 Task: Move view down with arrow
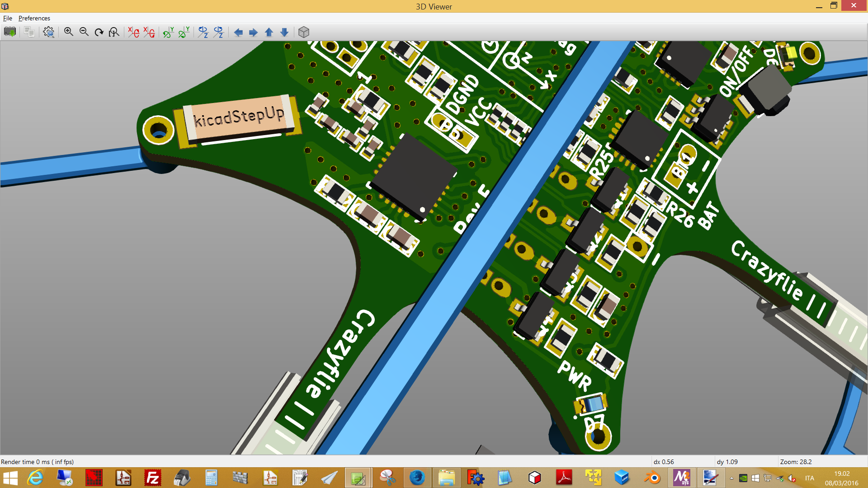pyautogui.click(x=284, y=32)
